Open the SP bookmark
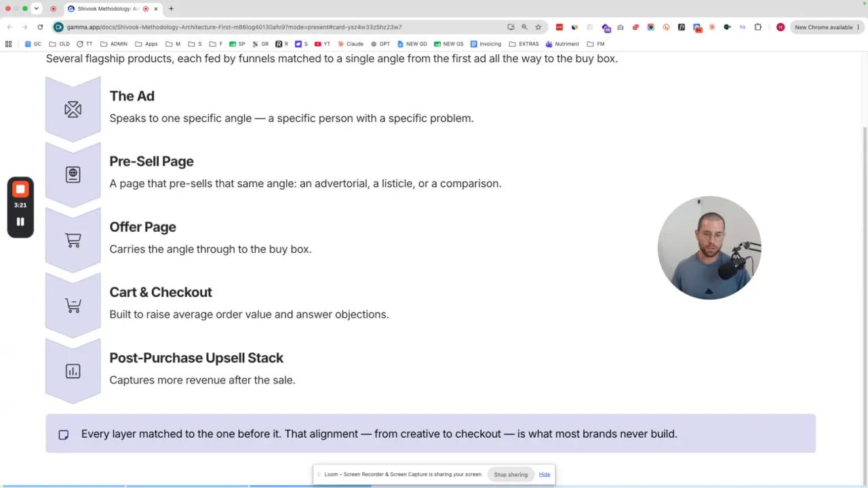The width and height of the screenshot is (868, 488). [237, 44]
